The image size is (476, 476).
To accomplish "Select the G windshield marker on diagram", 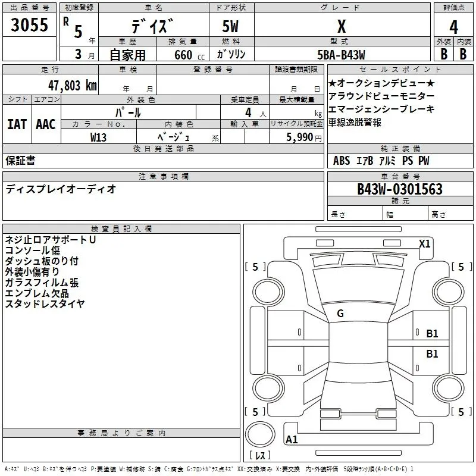I will click(340, 314).
